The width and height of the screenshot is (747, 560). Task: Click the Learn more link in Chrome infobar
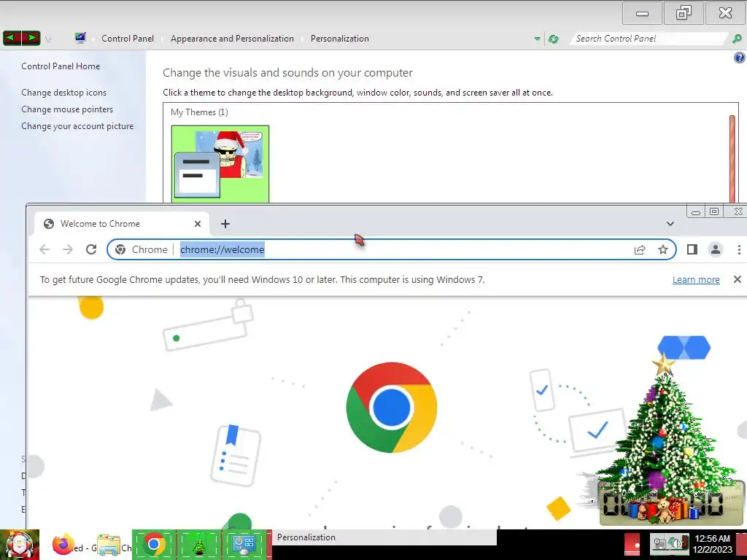(x=696, y=279)
